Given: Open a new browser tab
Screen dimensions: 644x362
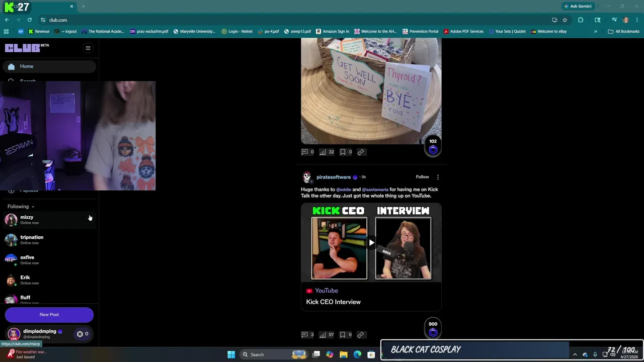Looking at the screenshot, I should pos(83,7).
